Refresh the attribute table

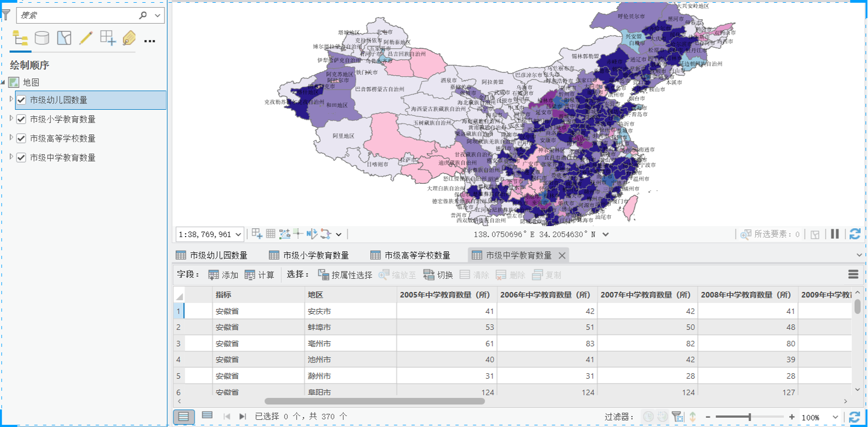[x=854, y=417]
